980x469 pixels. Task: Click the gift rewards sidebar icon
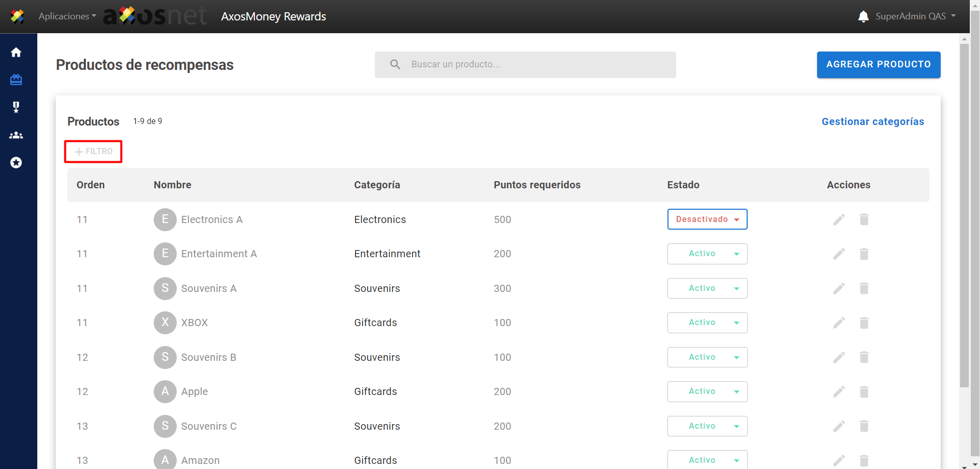pyautogui.click(x=16, y=80)
